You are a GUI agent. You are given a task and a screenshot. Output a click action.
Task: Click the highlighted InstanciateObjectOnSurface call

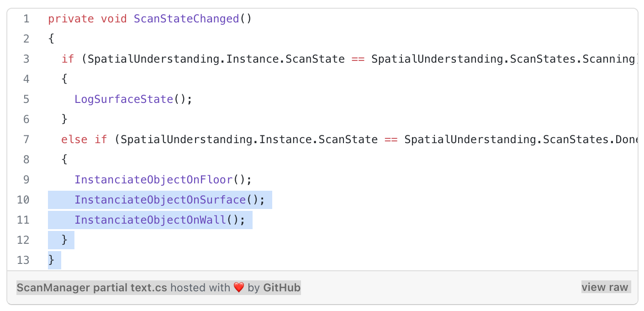160,200
